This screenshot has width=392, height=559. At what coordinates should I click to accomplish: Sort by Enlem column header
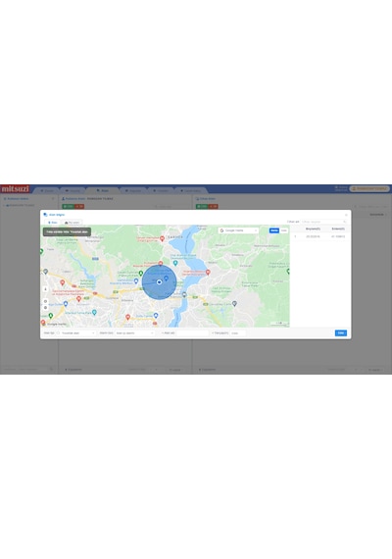(x=338, y=229)
